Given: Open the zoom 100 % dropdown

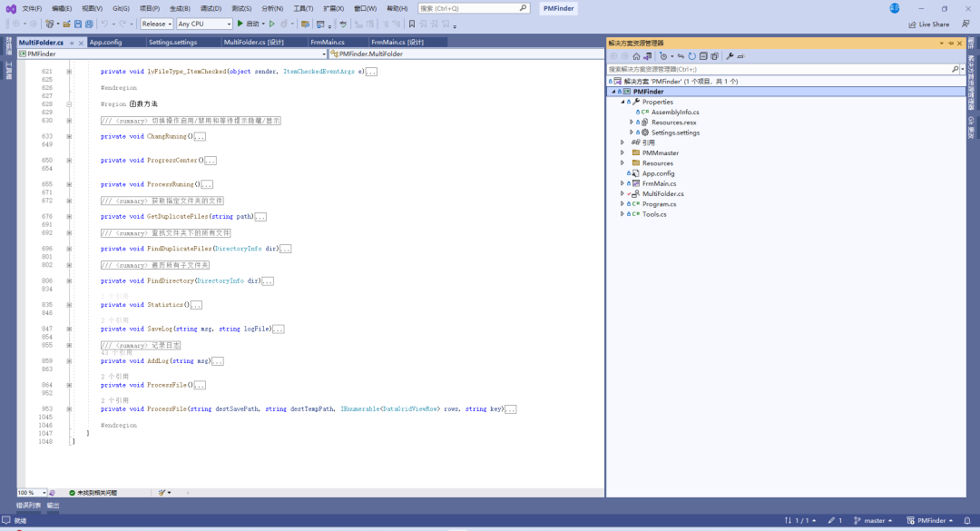Looking at the screenshot, I should click(x=32, y=493).
